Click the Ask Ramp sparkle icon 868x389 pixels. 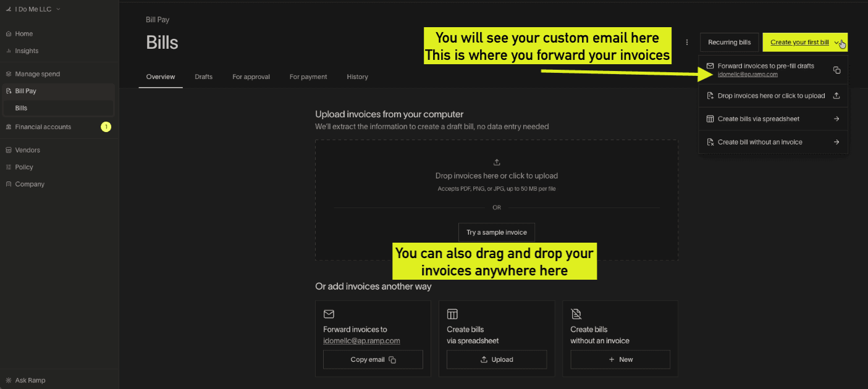click(9, 380)
